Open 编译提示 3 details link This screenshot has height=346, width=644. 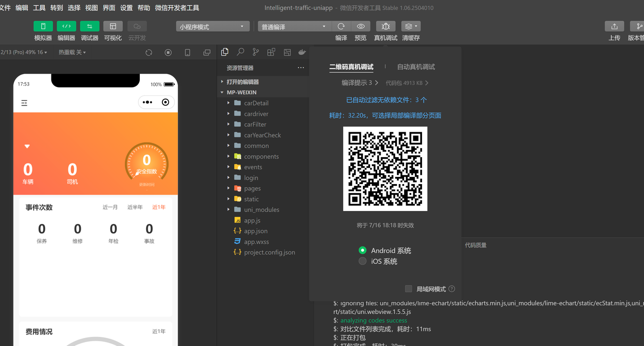click(x=360, y=83)
